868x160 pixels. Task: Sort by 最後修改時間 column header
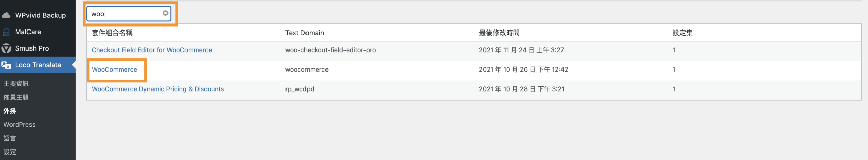click(499, 33)
